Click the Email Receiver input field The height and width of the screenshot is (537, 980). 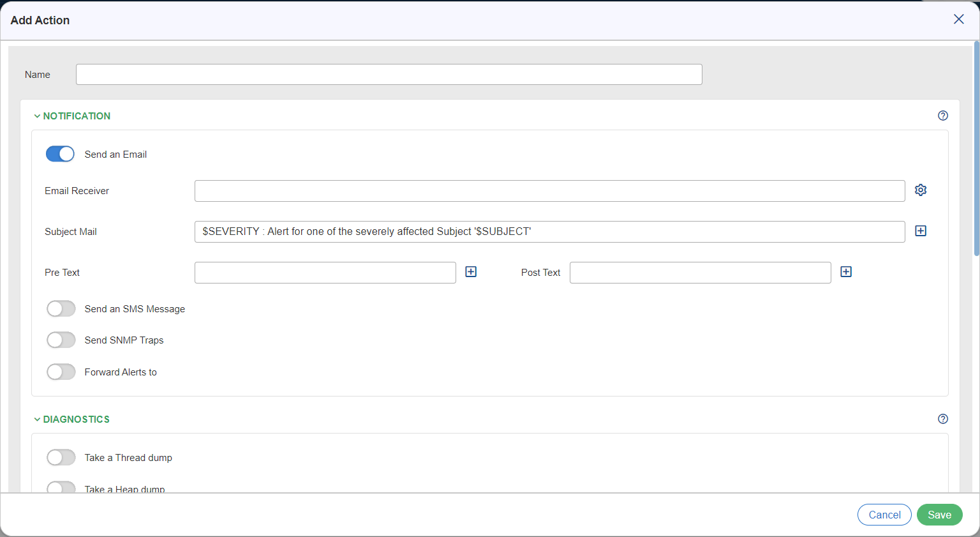tap(550, 191)
